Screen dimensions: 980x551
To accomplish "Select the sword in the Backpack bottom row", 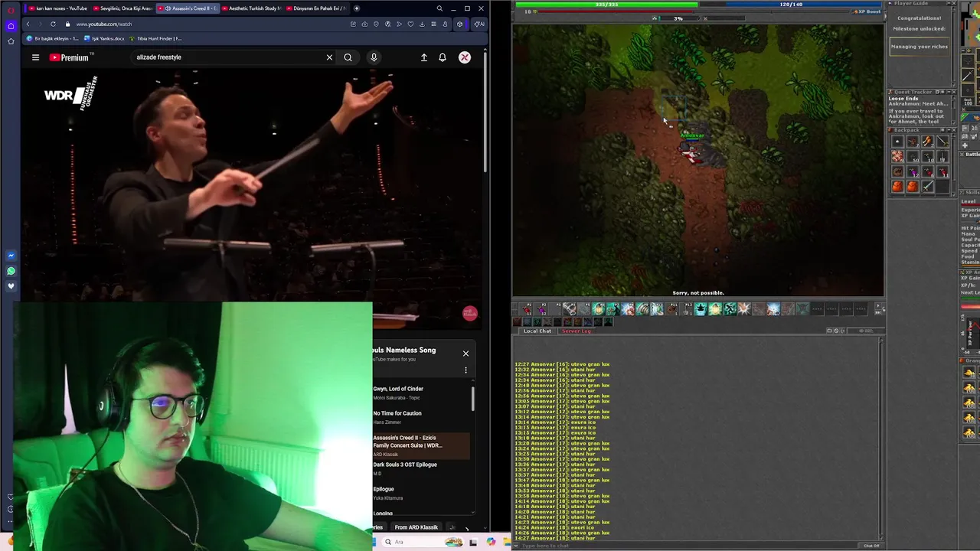I will pos(927,186).
